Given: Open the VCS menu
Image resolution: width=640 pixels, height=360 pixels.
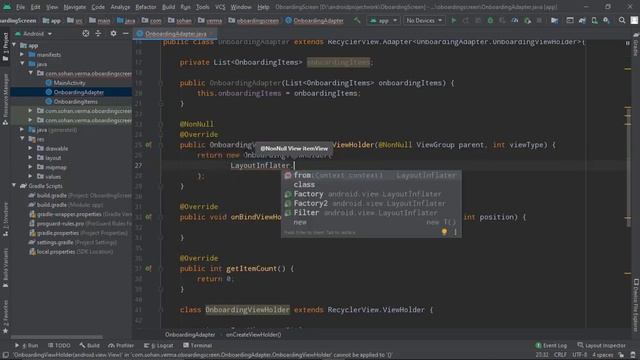Looking at the screenshot, I should coord(220,7).
